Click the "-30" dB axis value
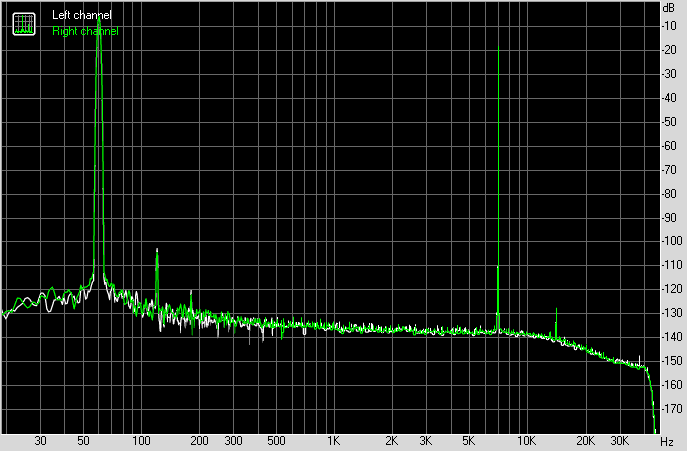 click(x=669, y=74)
